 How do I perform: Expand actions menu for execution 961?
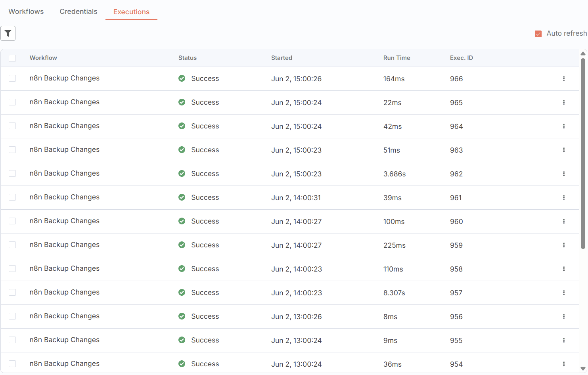click(563, 197)
